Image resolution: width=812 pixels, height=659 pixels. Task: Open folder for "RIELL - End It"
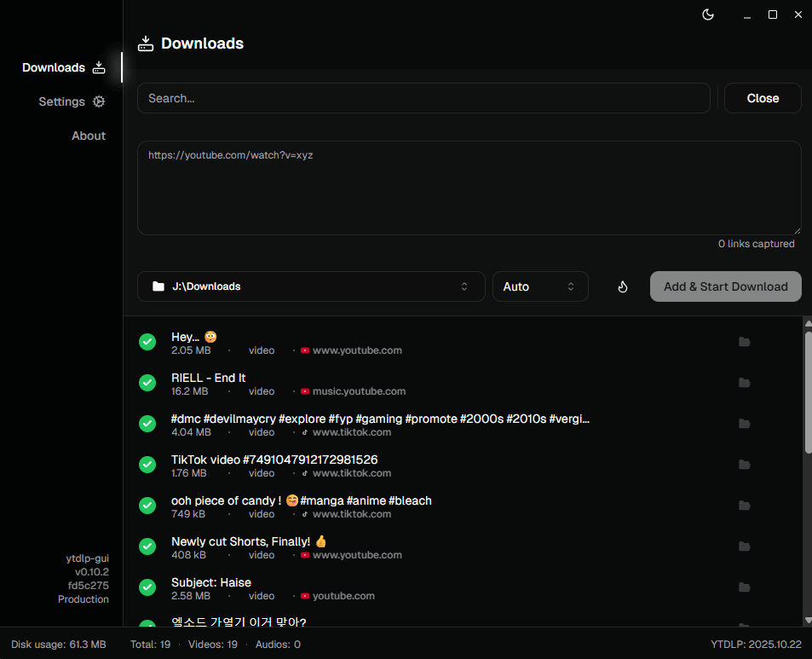click(x=744, y=383)
